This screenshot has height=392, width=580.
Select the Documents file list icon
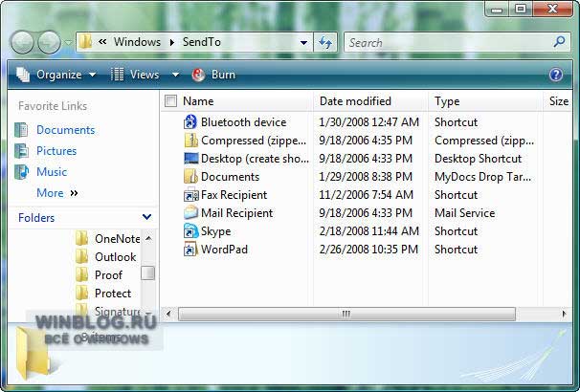click(x=190, y=176)
